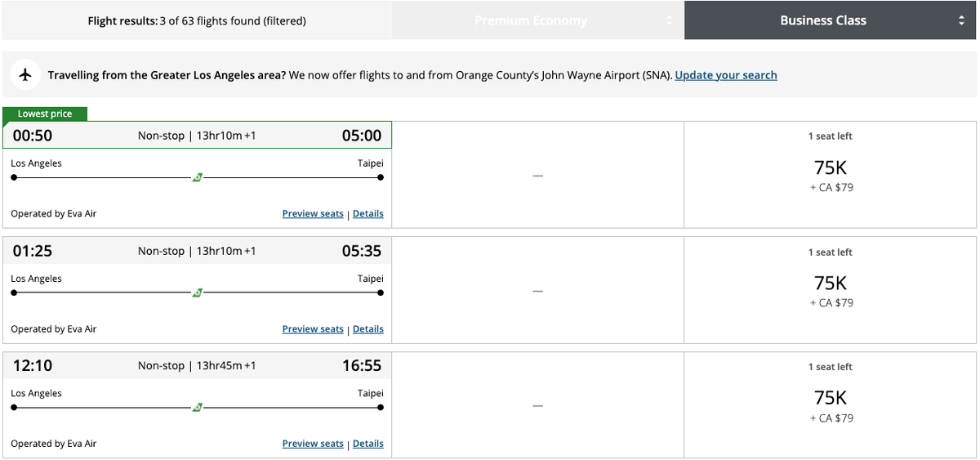Open Details for the 12:10 flight
Image resolution: width=980 pixels, height=460 pixels.
tap(368, 444)
